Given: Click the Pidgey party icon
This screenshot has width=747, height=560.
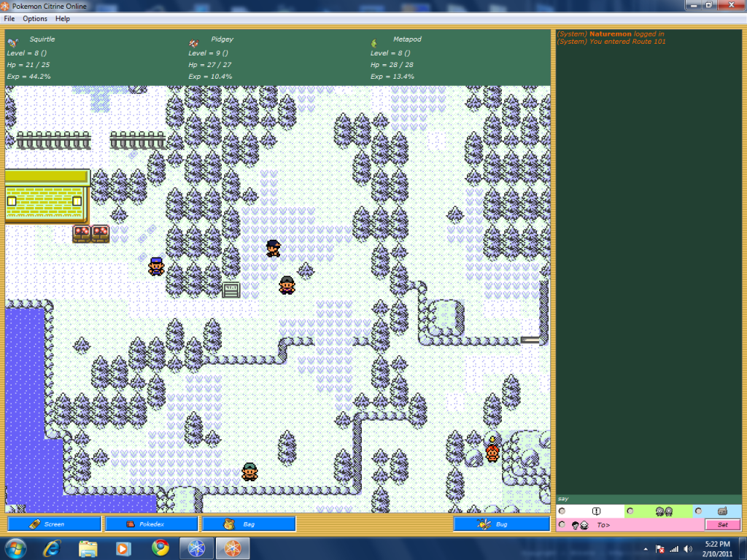Looking at the screenshot, I should (194, 42).
